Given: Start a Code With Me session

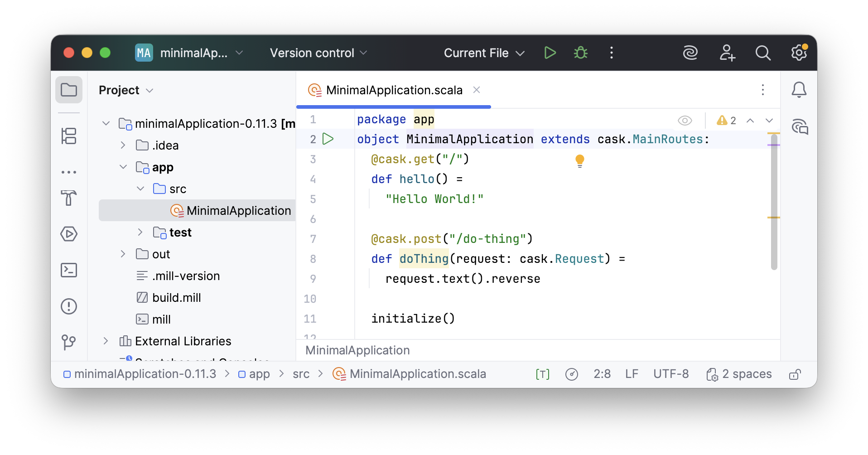Looking at the screenshot, I should click(727, 53).
